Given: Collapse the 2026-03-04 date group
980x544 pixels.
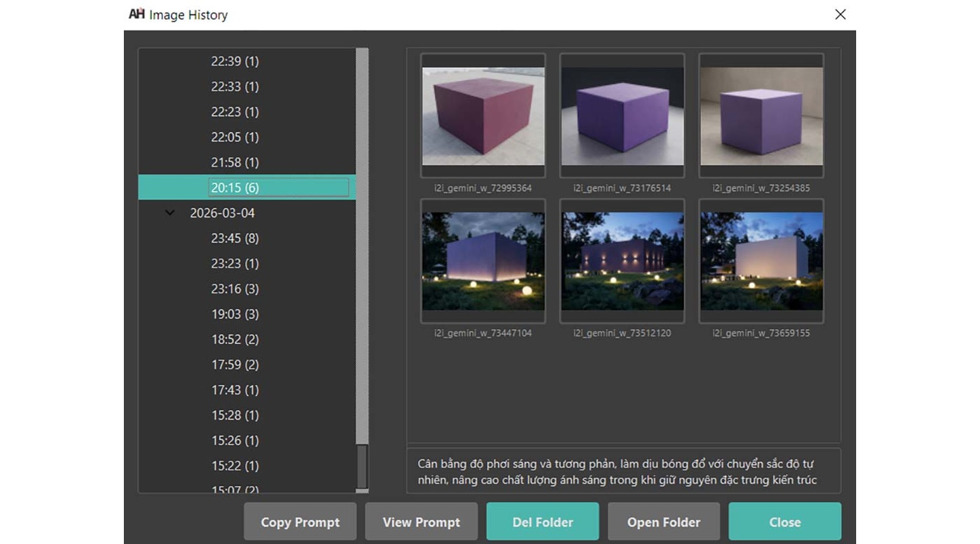Looking at the screenshot, I should pyautogui.click(x=170, y=213).
